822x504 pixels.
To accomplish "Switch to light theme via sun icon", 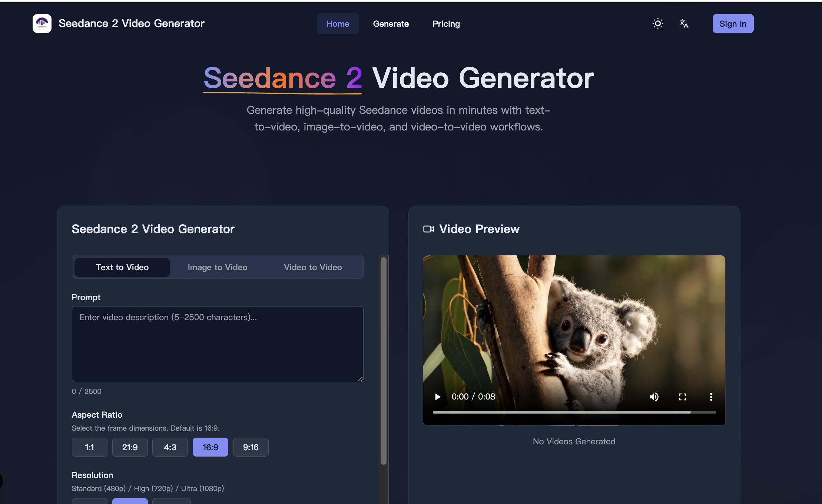I will tap(657, 23).
